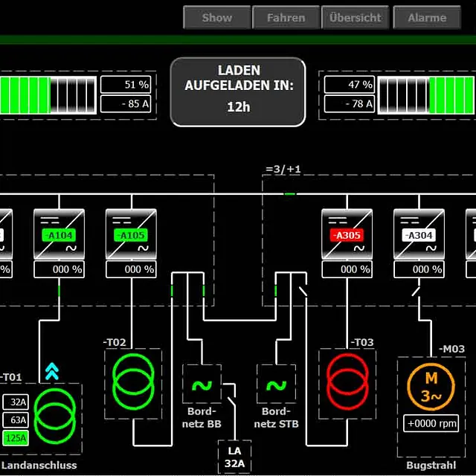Toggle the green bus coupler on main busbar

point(289,193)
